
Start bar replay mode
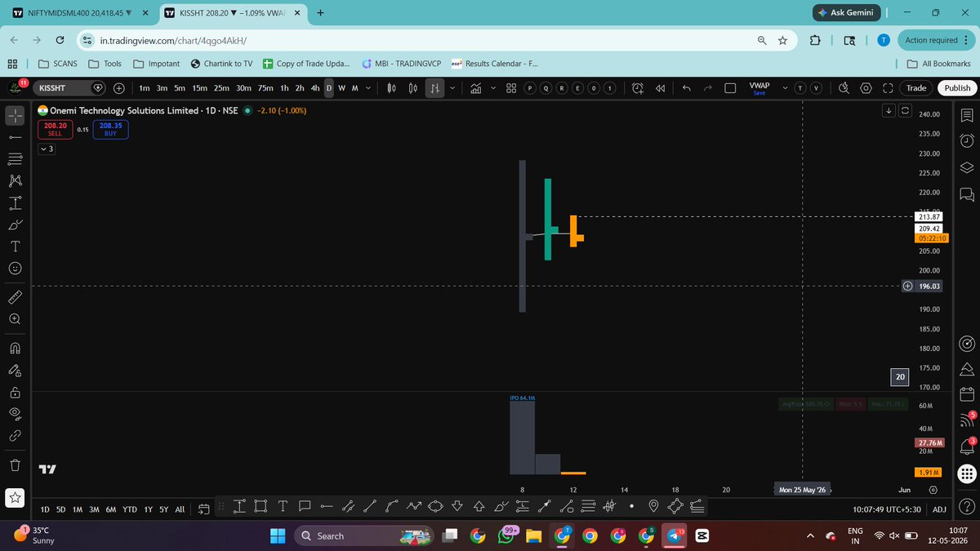click(661, 88)
